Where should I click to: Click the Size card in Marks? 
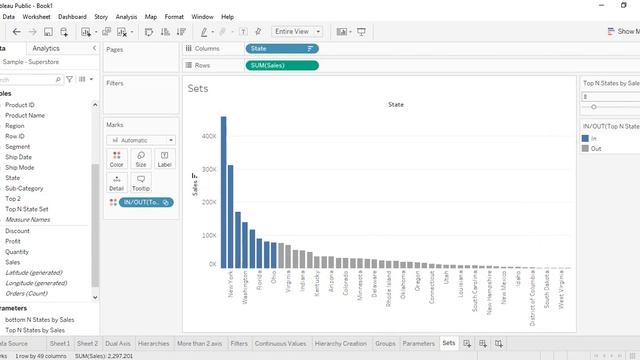[141, 159]
